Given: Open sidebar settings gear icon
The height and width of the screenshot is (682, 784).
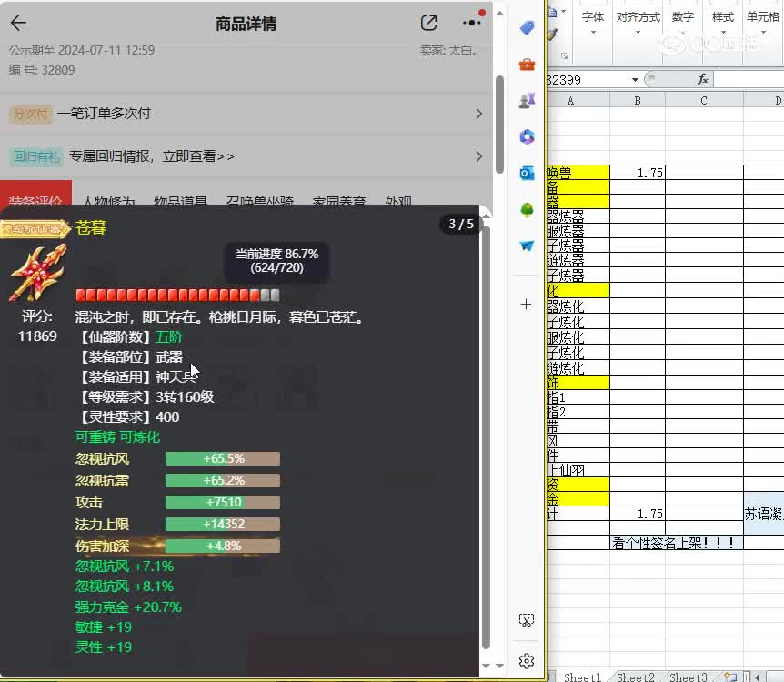Looking at the screenshot, I should (527, 661).
